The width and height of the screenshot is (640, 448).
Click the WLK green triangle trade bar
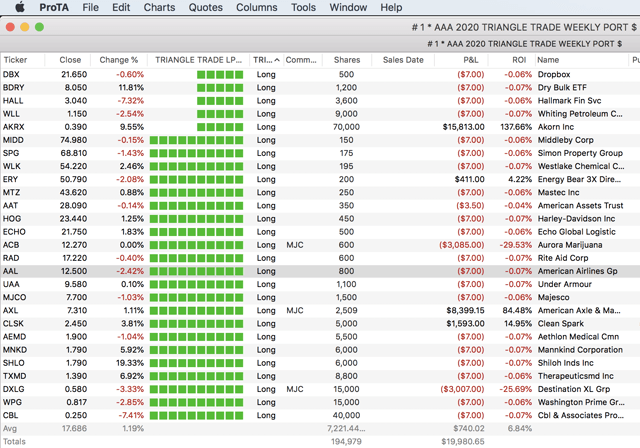(x=196, y=166)
